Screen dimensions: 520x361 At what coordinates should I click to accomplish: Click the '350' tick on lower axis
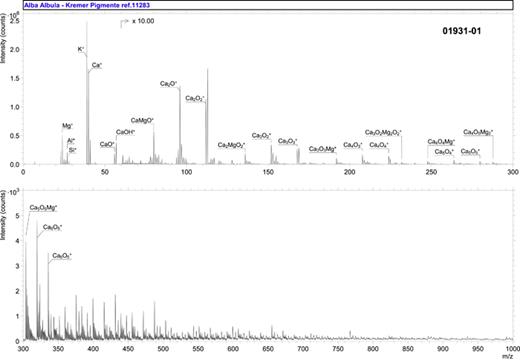(x=58, y=349)
